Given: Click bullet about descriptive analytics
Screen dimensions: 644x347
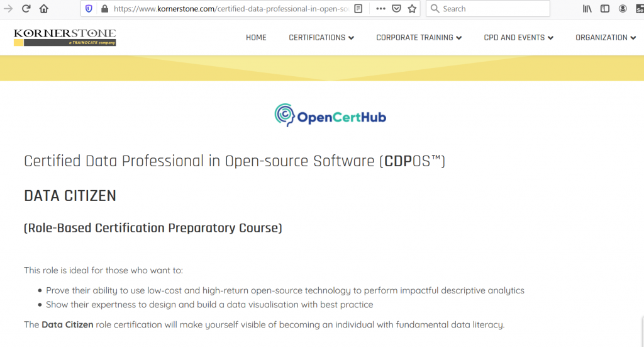Looking at the screenshot, I should coord(285,290).
